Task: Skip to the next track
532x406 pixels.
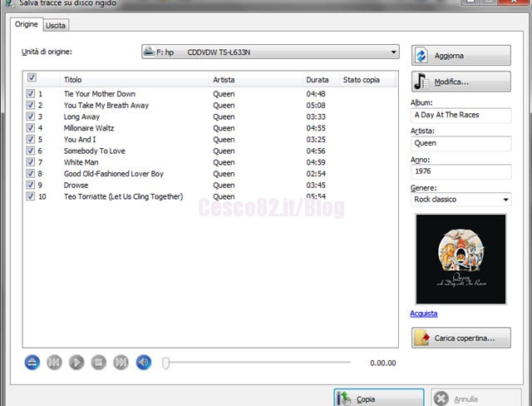Action: pyautogui.click(x=121, y=363)
